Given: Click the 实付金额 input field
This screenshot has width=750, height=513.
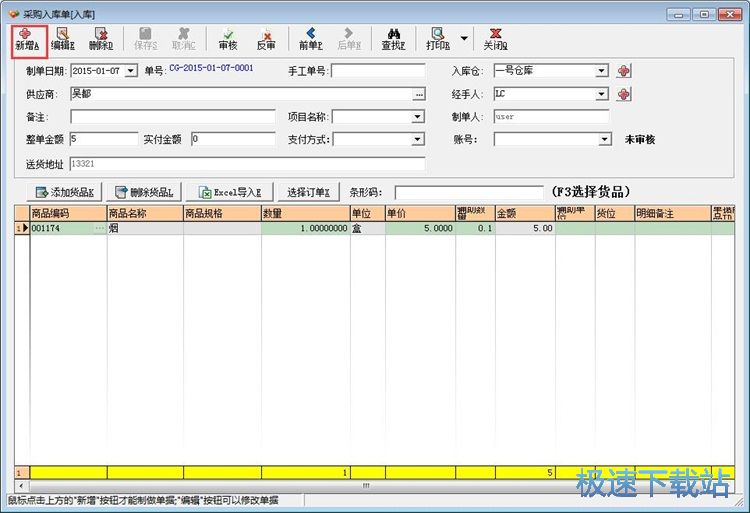Looking at the screenshot, I should [233, 139].
